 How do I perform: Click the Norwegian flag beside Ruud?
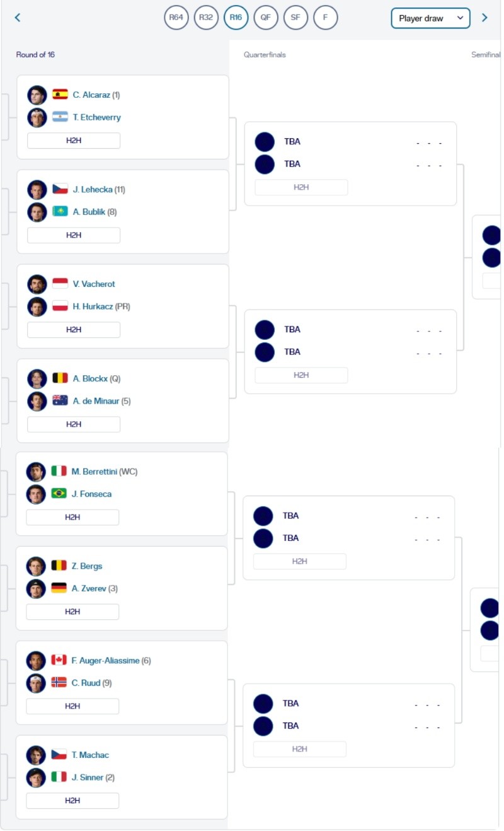[59, 682]
